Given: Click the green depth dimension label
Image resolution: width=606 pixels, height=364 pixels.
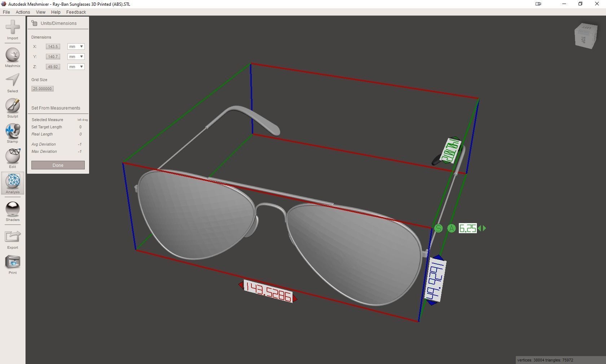Looking at the screenshot, I should (451, 150).
